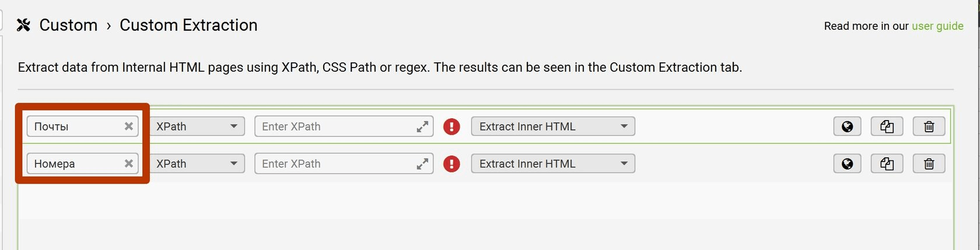Open XPath type dropdown for Почты row
This screenshot has height=250, width=980.
click(197, 126)
